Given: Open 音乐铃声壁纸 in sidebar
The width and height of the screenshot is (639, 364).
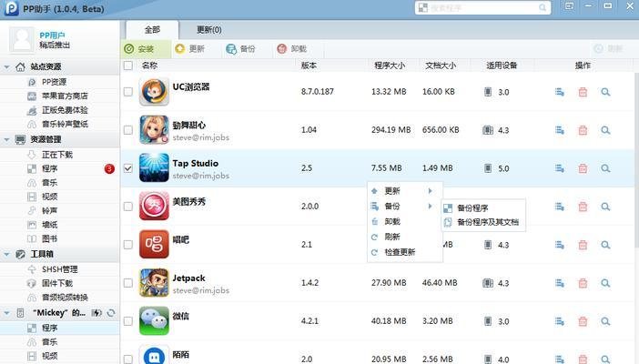Looking at the screenshot, I should [x=65, y=124].
